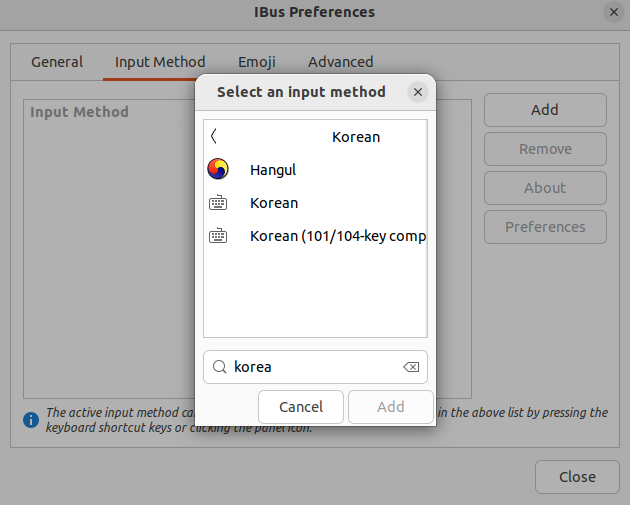Viewport: 630px width, 505px height.
Task: Click the Close button at bottom right
Action: tap(577, 477)
